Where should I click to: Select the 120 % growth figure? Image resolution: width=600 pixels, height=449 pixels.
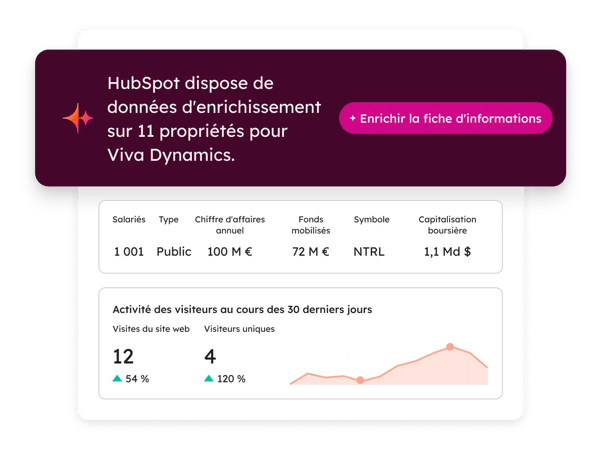coord(232,379)
